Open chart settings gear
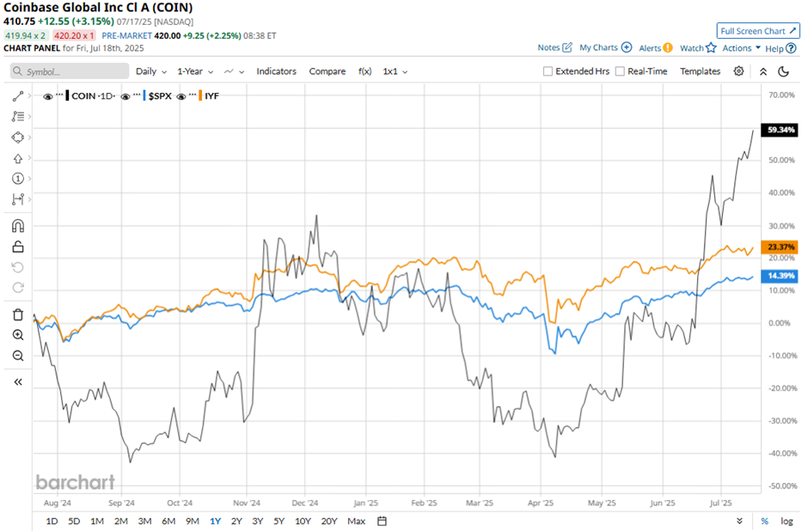Viewport: 808px width, 532px height. (x=738, y=71)
